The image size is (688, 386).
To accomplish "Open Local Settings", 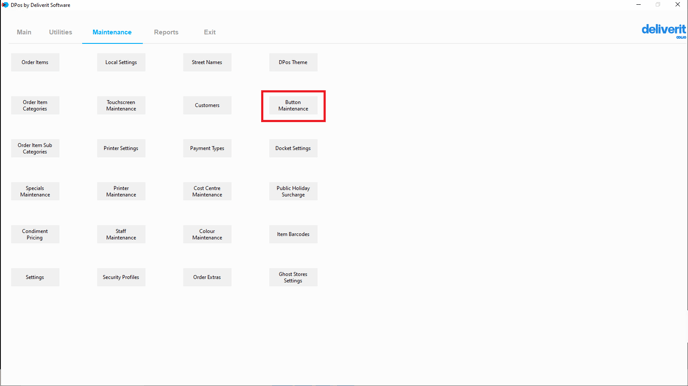I will (x=121, y=62).
